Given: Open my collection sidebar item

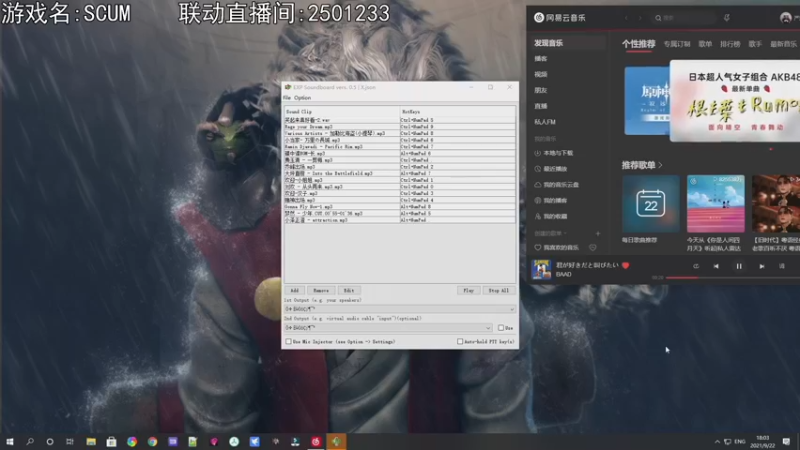Looking at the screenshot, I should pyautogui.click(x=551, y=216).
